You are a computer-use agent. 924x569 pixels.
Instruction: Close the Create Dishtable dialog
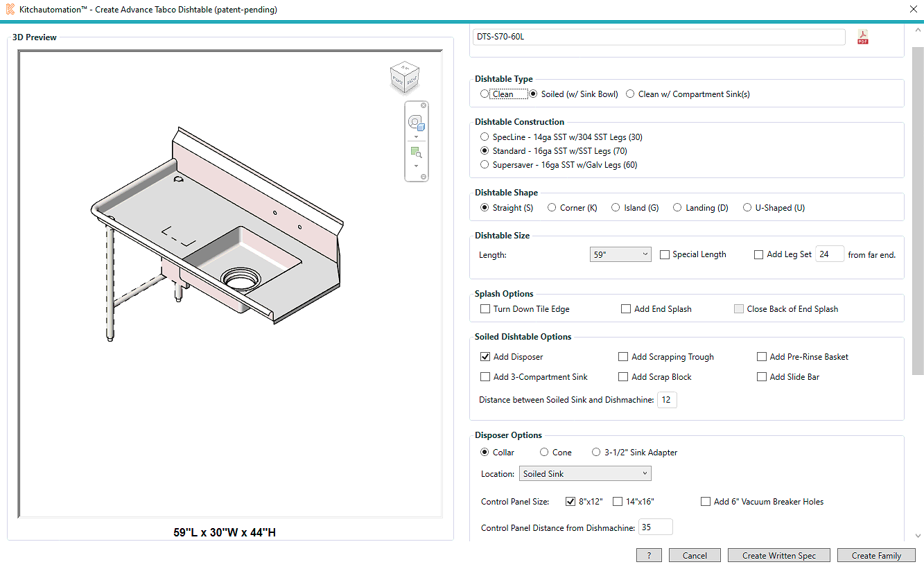coord(912,10)
